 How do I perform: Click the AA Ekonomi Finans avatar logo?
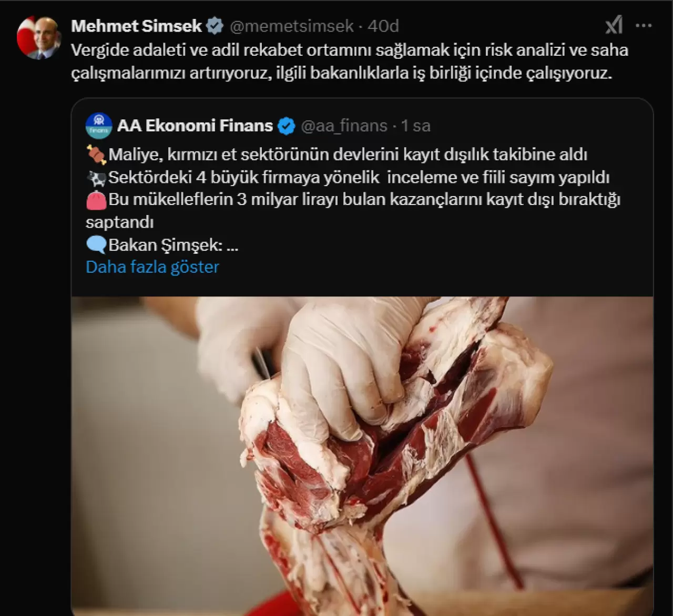pyautogui.click(x=99, y=126)
